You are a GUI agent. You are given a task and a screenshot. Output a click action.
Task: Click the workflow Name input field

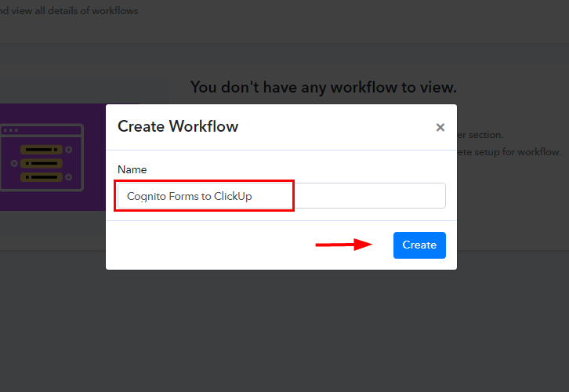tap(281, 196)
